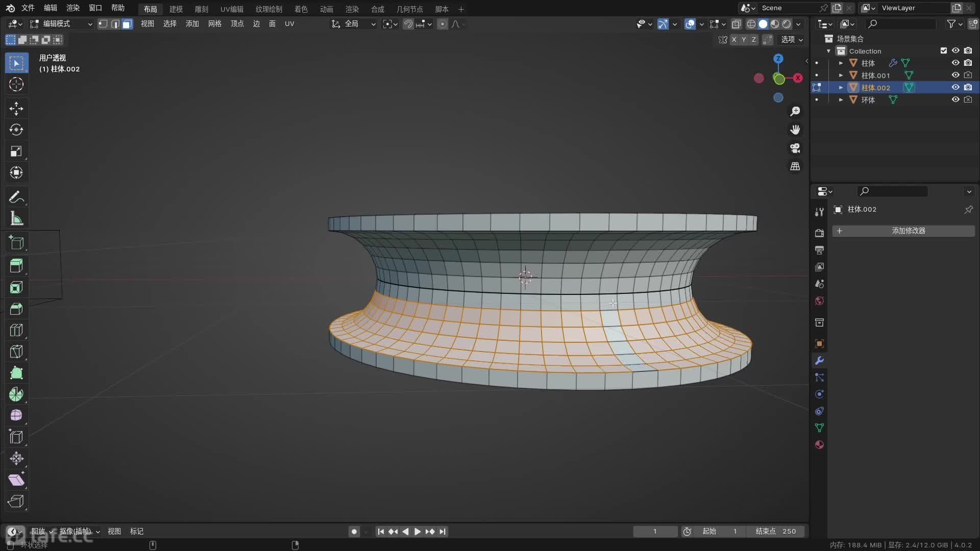Click the 结束点 end frame field

pos(775,532)
